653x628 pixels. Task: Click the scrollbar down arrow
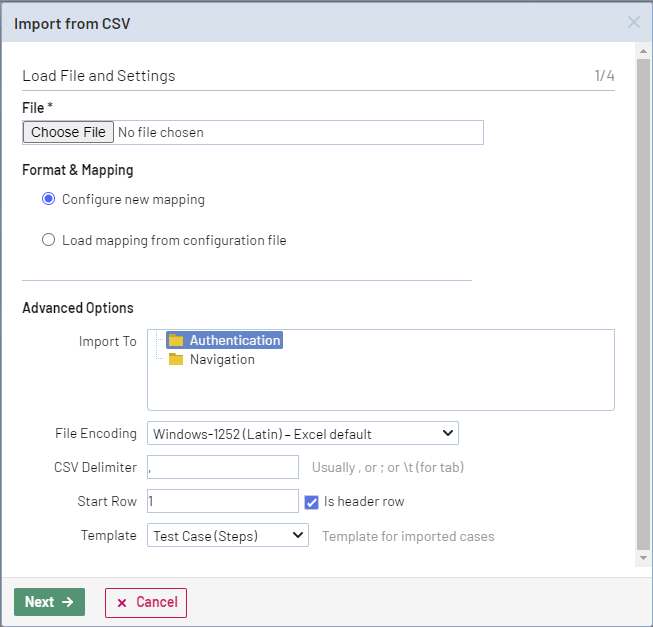point(643,558)
